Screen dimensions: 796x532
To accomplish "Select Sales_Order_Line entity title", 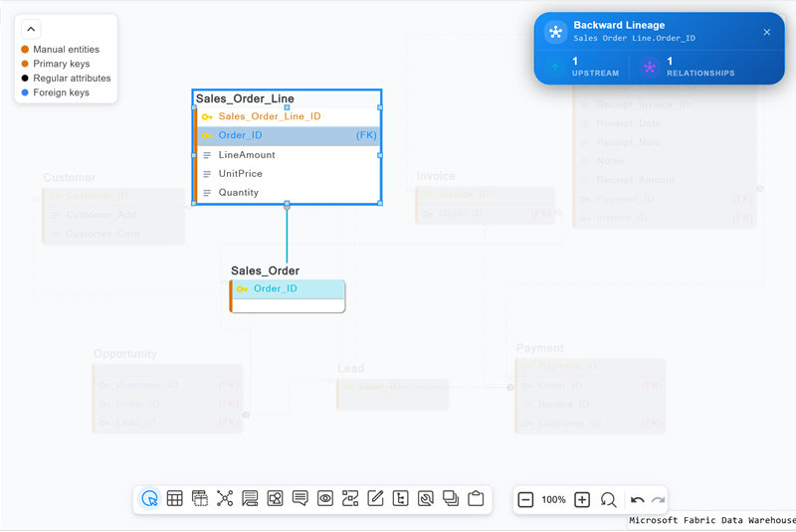I will tap(245, 98).
